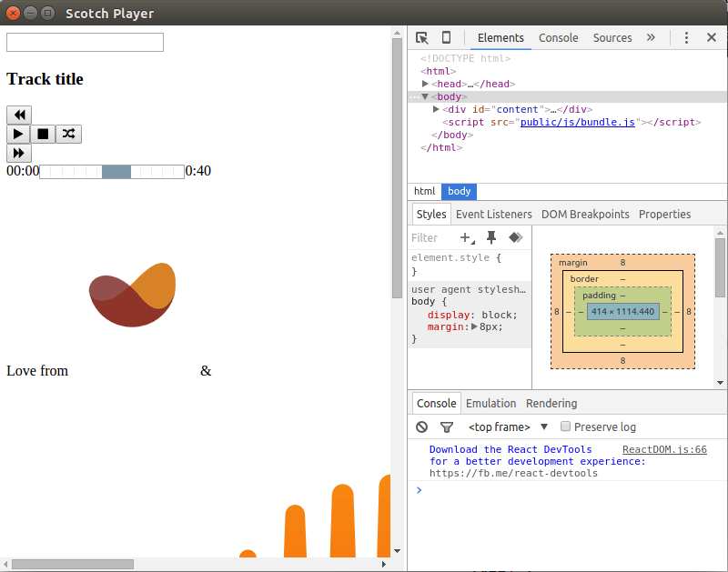Image resolution: width=728 pixels, height=572 pixels.
Task: Click the 414 × 1114.440 content box
Action: coord(622,311)
